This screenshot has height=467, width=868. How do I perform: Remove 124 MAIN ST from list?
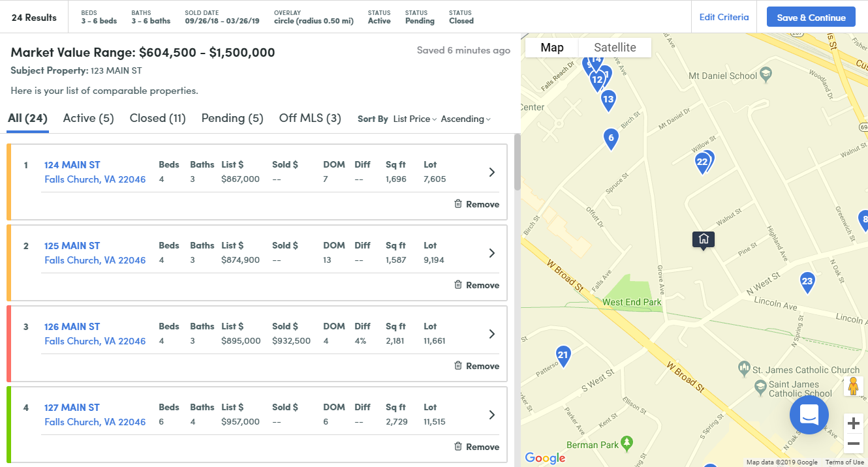point(476,204)
